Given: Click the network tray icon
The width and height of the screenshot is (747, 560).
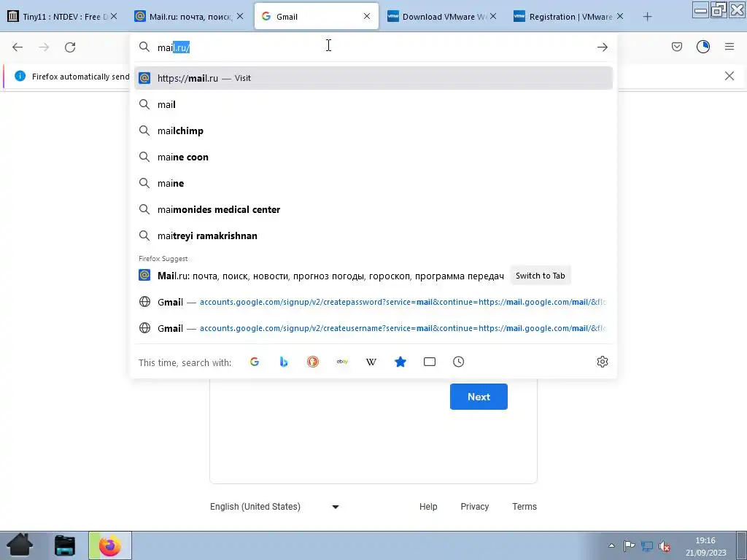Looking at the screenshot, I should click(x=646, y=546).
